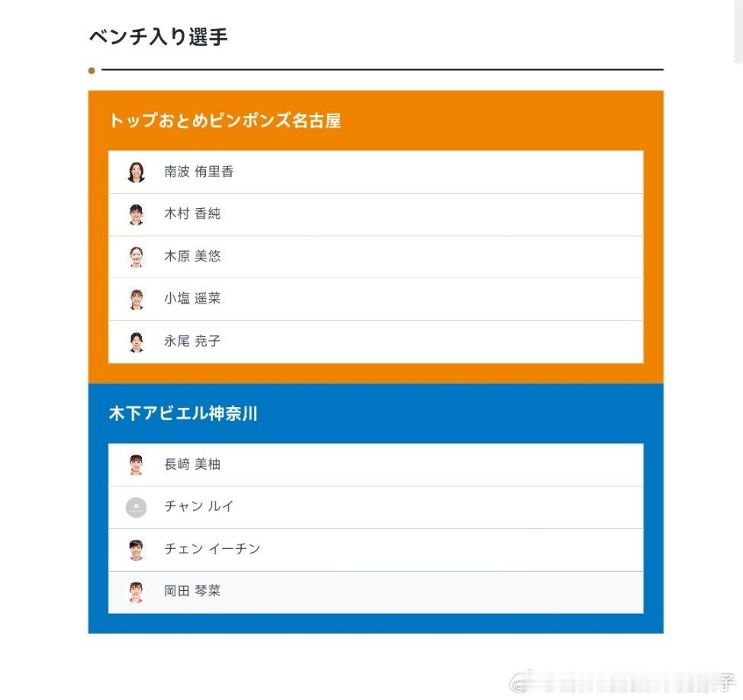The height and width of the screenshot is (700, 743).
Task: Select the avatar photo of 永尾 尭子
Action: pyautogui.click(x=136, y=342)
